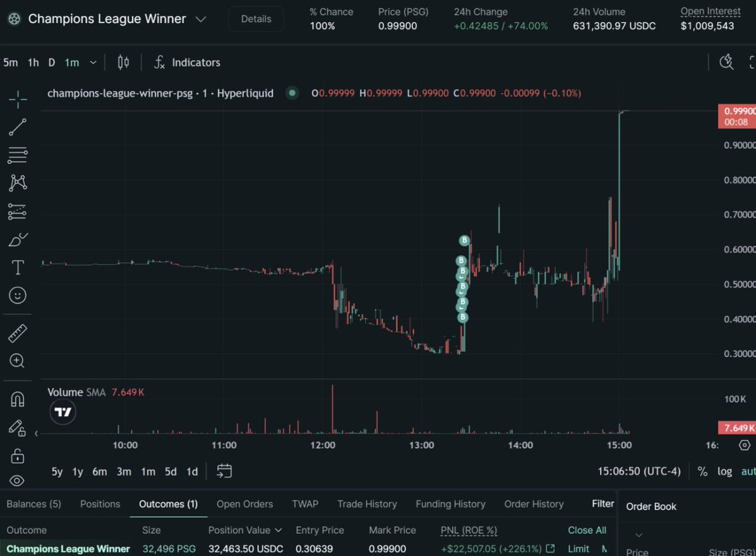Click the Champions League soccer ball icon

[13, 19]
